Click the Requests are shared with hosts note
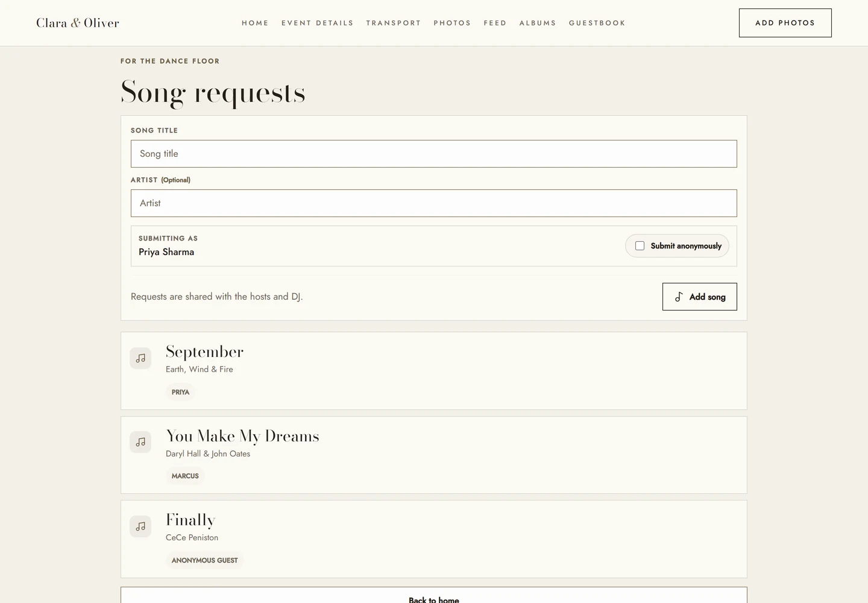This screenshot has width=868, height=603. pos(217,297)
